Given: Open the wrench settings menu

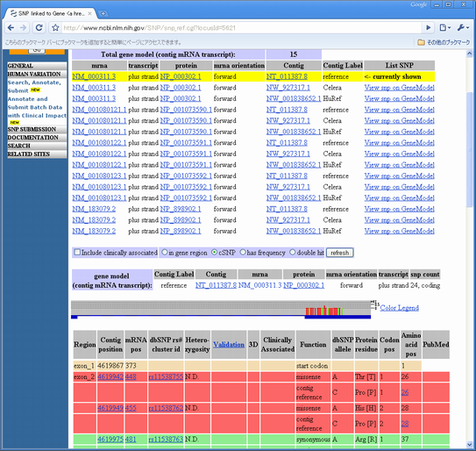Looking at the screenshot, I should 463,28.
